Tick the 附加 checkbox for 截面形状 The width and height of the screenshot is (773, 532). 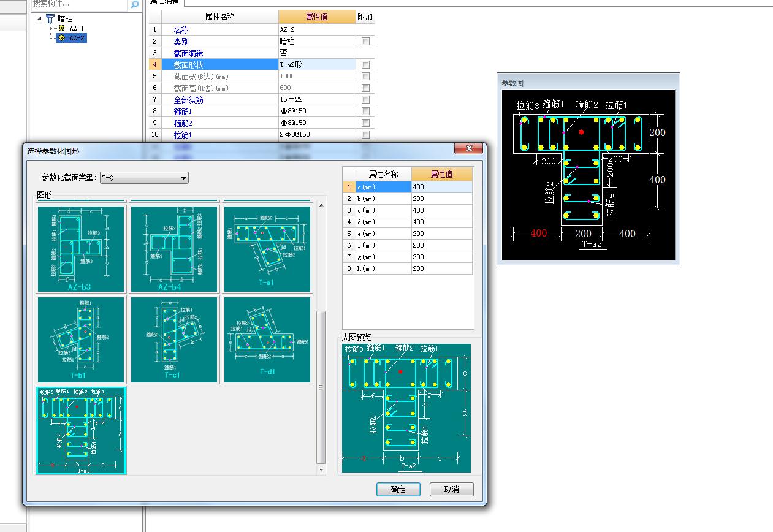365,64
